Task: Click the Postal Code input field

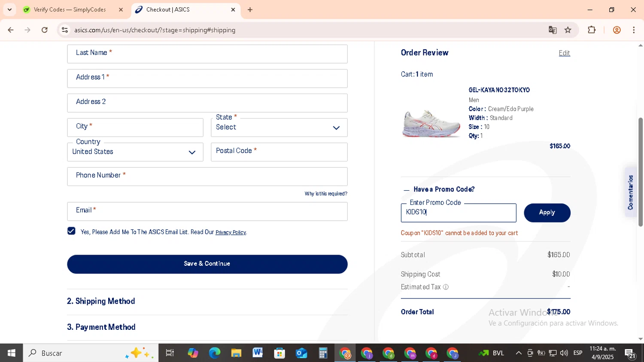Action: pyautogui.click(x=279, y=152)
